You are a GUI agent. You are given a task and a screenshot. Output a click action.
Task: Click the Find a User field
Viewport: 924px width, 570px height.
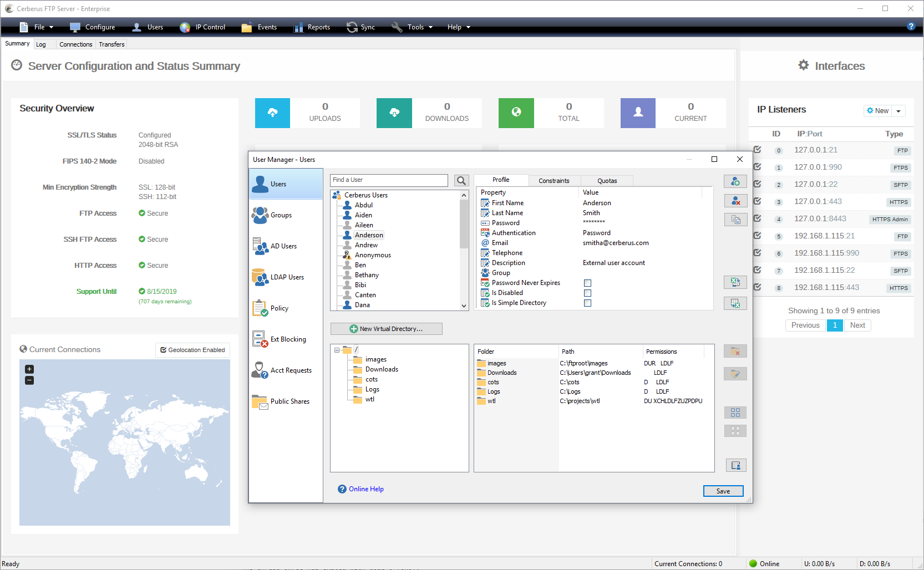tap(389, 180)
